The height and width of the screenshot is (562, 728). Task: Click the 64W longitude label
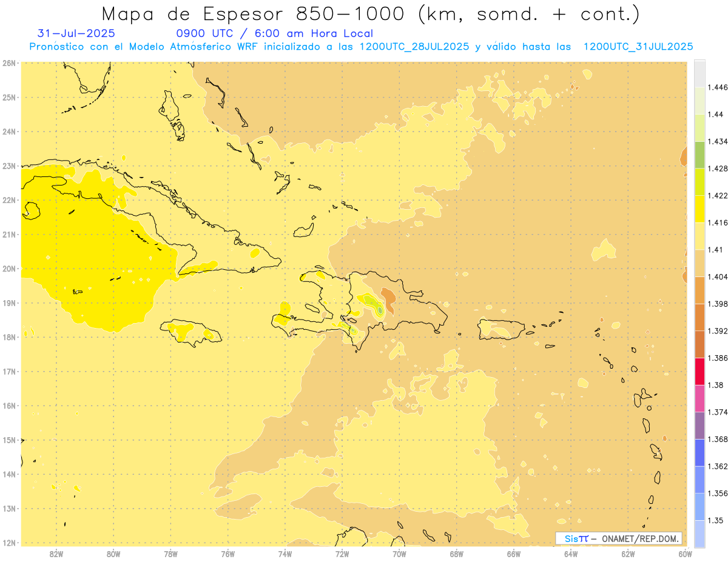click(571, 554)
